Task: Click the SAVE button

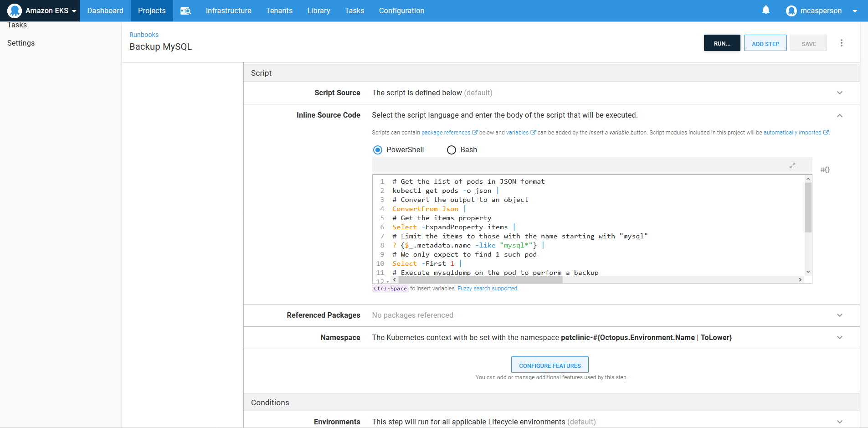Action: pyautogui.click(x=809, y=43)
